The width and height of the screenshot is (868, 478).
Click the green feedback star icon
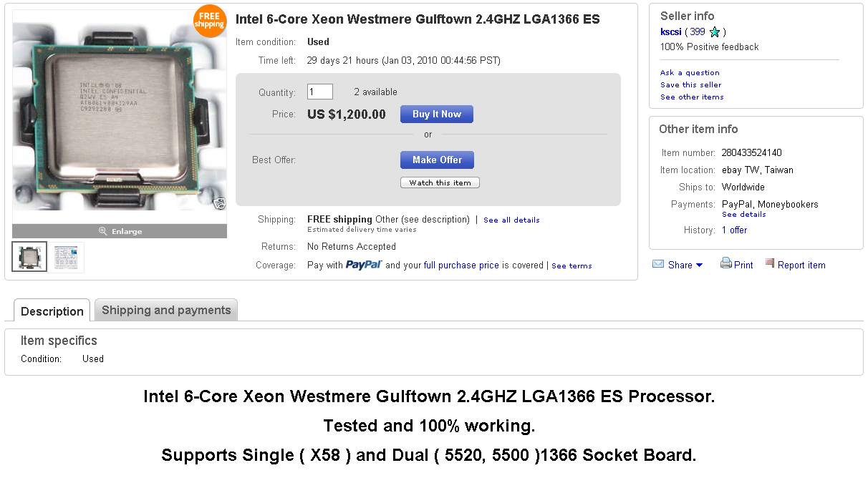[714, 32]
